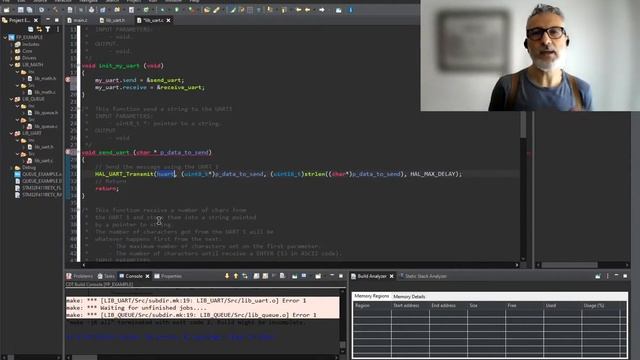This screenshot has width=640, height=360.
Task: Switch to Static Stack Analyzer tab
Action: tap(422, 276)
